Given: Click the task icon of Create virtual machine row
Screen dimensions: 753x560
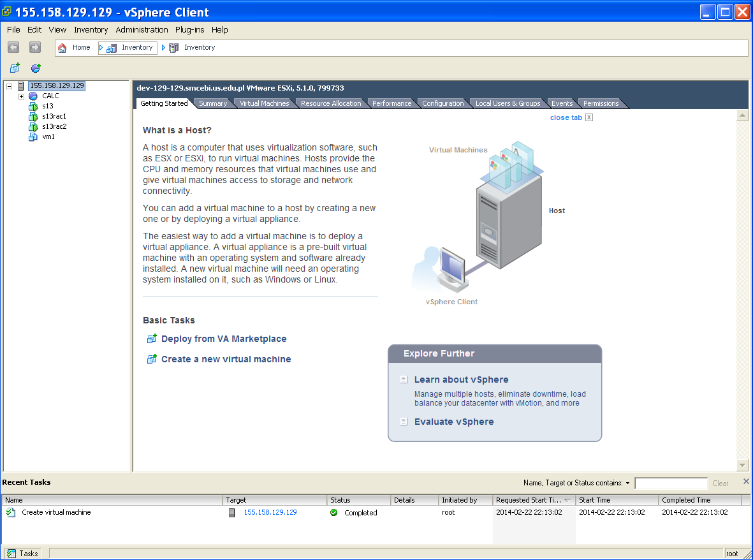Looking at the screenshot, I should [11, 512].
